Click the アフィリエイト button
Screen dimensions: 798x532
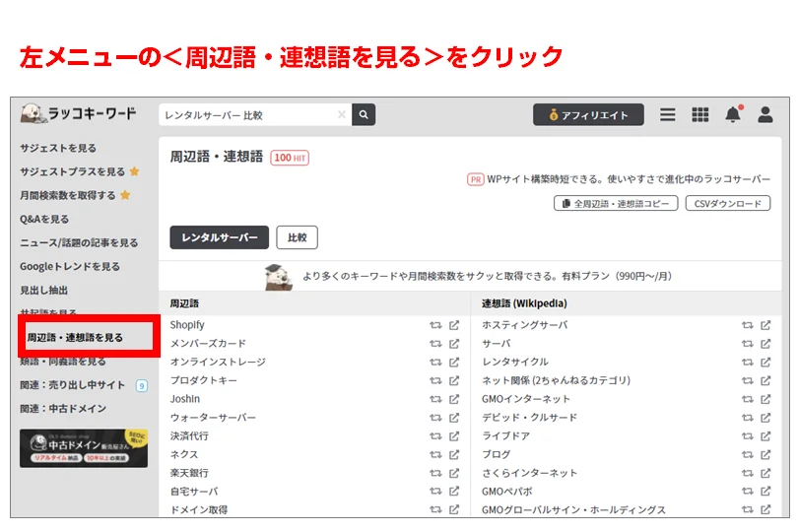(x=588, y=115)
